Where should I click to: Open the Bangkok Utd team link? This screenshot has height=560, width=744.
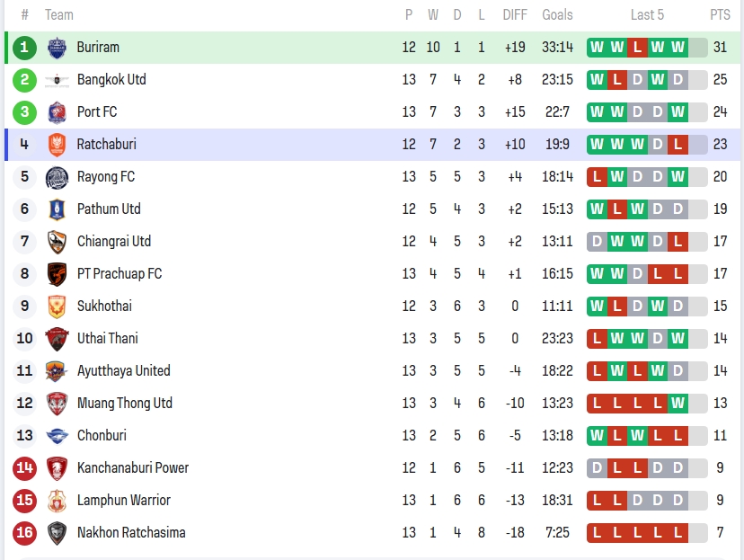click(x=111, y=80)
